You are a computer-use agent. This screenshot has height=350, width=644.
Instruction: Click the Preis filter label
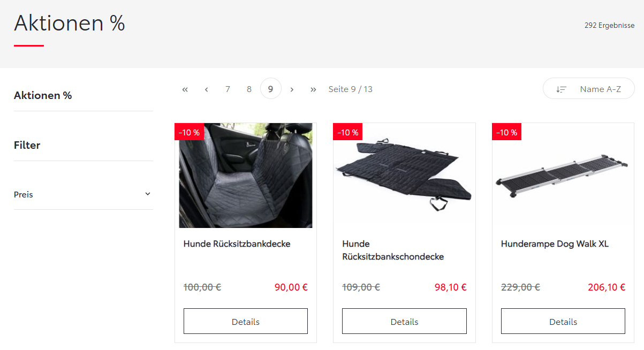(x=24, y=195)
